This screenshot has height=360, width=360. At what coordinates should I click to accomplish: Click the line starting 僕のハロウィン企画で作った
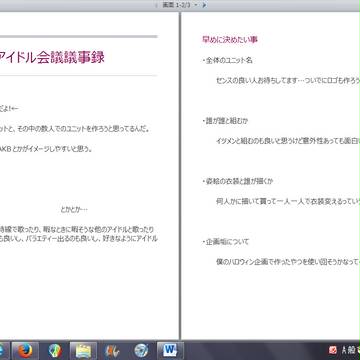tap(288, 262)
